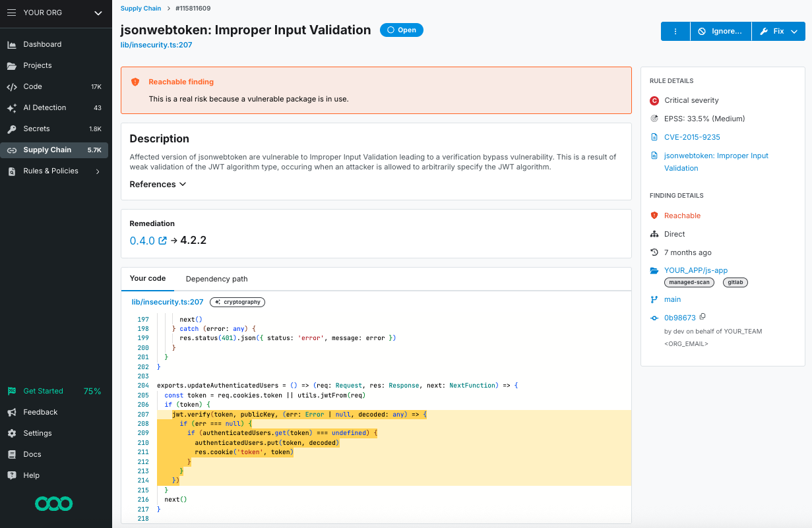This screenshot has width=812, height=528.
Task: Click the Feedback icon in sidebar
Action: click(11, 412)
